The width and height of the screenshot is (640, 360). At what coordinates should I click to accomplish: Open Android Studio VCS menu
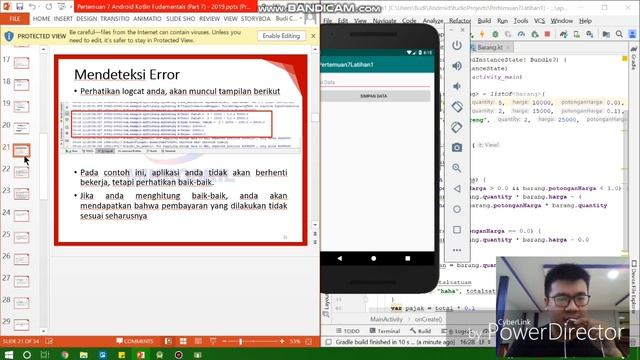coord(539,21)
